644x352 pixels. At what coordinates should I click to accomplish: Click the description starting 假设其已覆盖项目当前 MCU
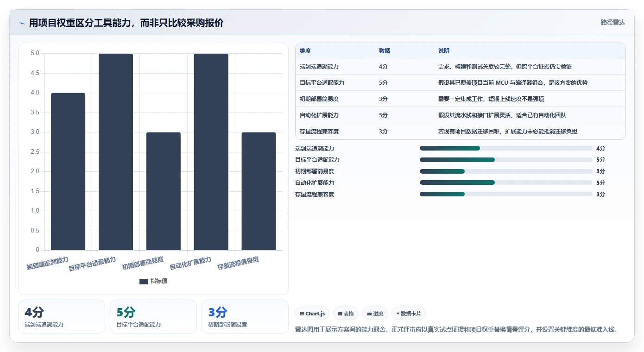[513, 83]
